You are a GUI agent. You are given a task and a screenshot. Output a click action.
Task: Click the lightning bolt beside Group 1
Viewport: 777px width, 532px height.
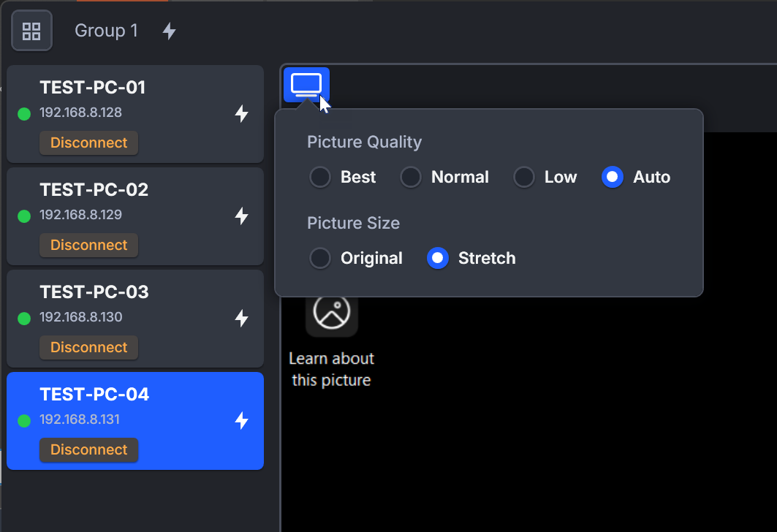[x=169, y=31]
